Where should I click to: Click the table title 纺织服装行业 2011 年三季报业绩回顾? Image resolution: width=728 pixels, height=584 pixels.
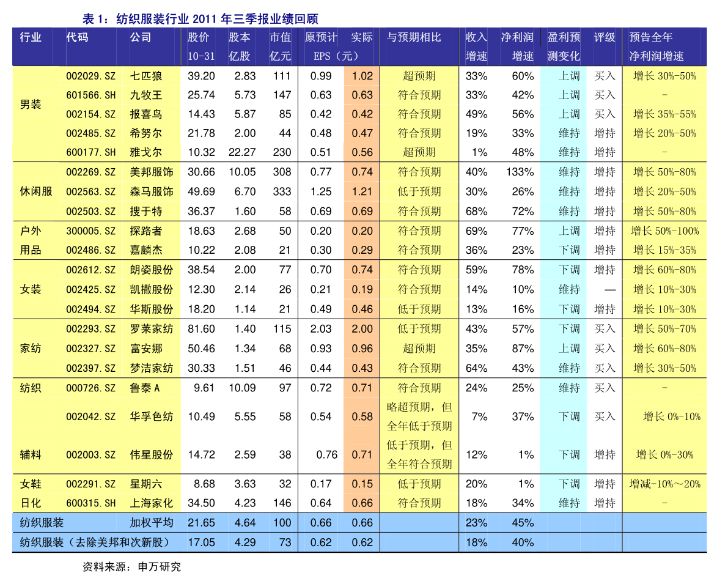(x=217, y=19)
